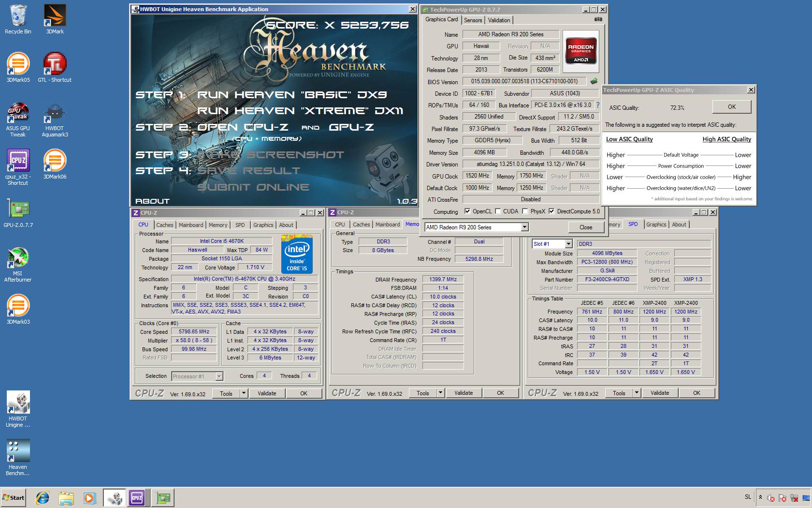Expand Tools dropdown arrow in middle CPU-Z
The height and width of the screenshot is (508, 812).
click(441, 393)
